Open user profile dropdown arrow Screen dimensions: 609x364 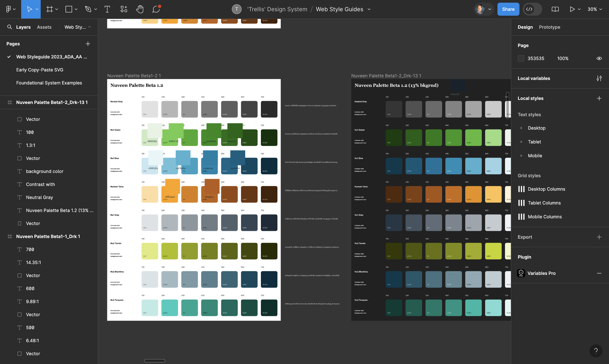pyautogui.click(x=490, y=9)
